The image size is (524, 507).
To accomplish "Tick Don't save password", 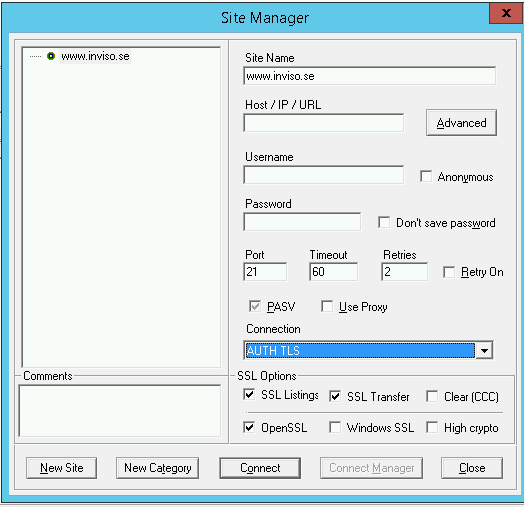I will (384, 222).
